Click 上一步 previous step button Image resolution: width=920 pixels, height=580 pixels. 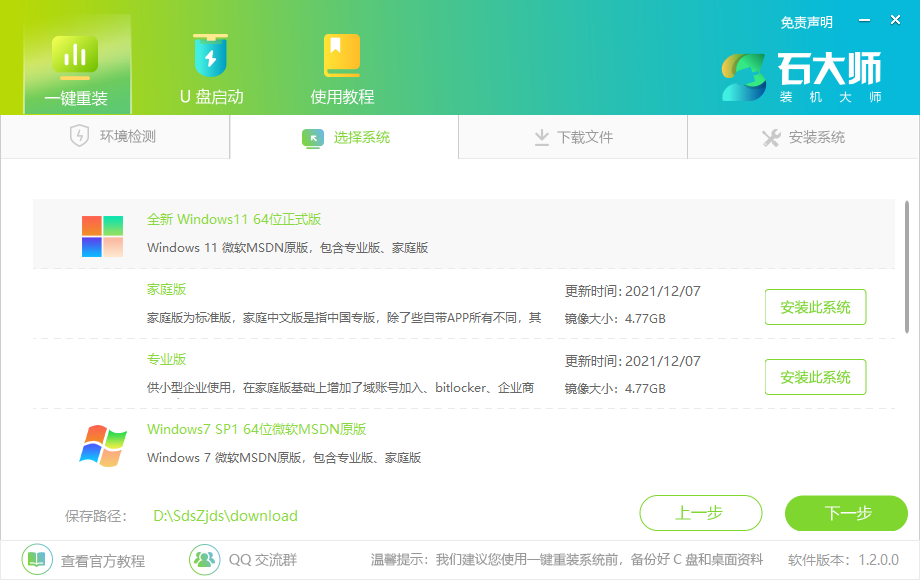701,513
